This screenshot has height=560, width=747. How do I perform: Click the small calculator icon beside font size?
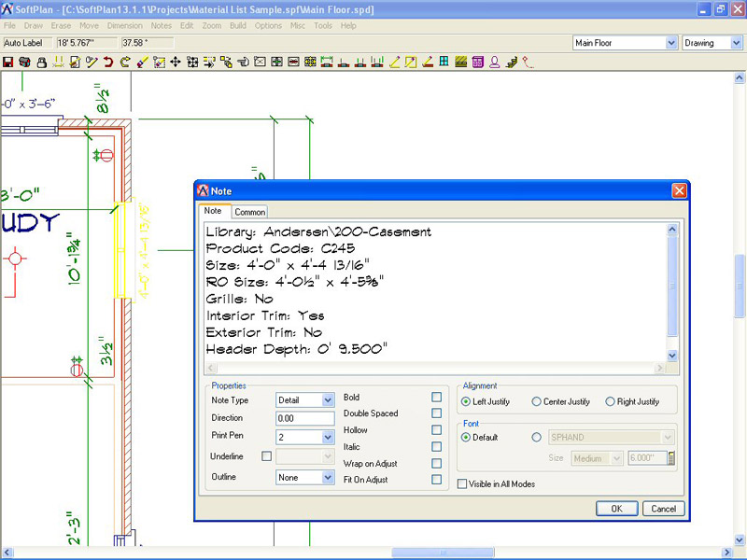pyautogui.click(x=671, y=458)
